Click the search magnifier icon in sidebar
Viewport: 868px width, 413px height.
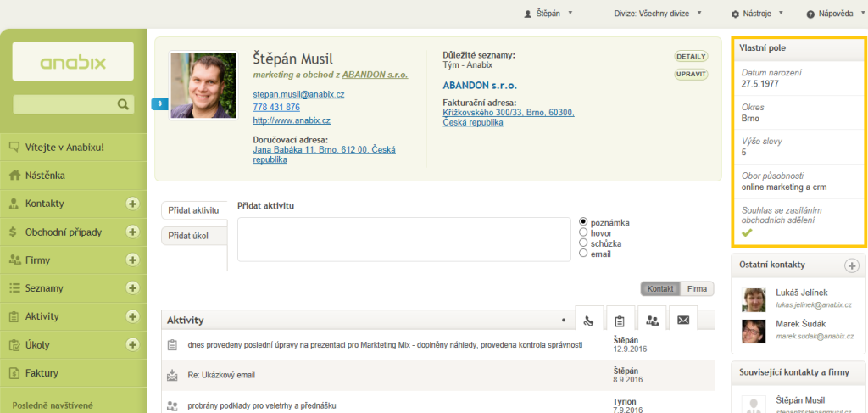tap(123, 104)
